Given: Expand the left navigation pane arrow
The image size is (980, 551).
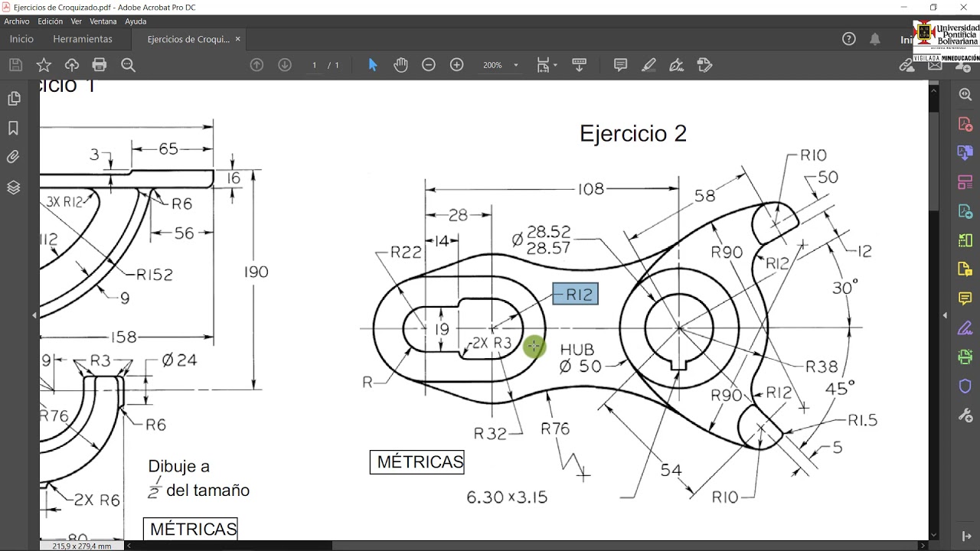Looking at the screenshot, I should [34, 315].
